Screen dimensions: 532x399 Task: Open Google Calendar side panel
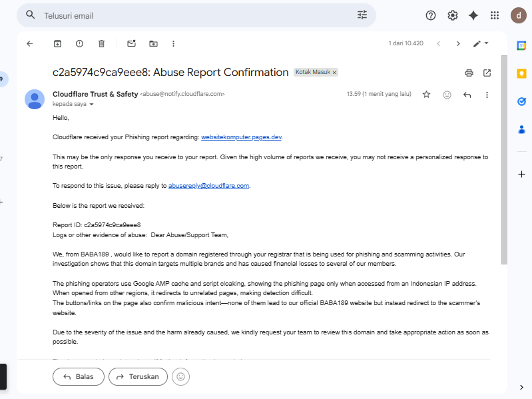click(x=521, y=45)
